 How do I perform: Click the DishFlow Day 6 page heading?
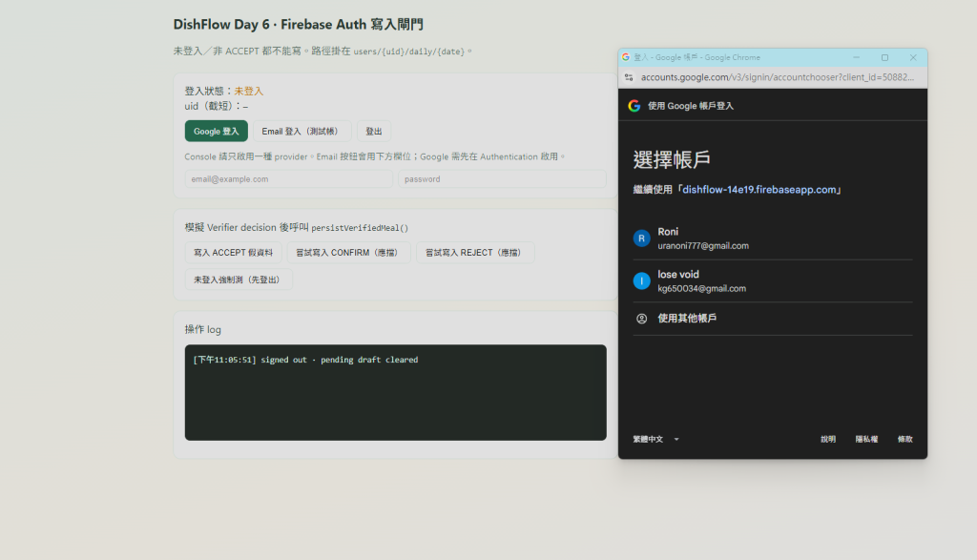[298, 24]
